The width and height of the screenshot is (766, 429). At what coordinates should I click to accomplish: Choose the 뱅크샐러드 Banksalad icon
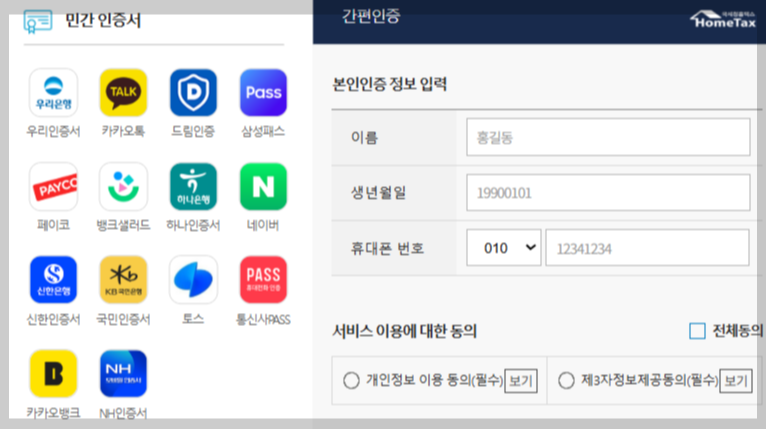[123, 187]
